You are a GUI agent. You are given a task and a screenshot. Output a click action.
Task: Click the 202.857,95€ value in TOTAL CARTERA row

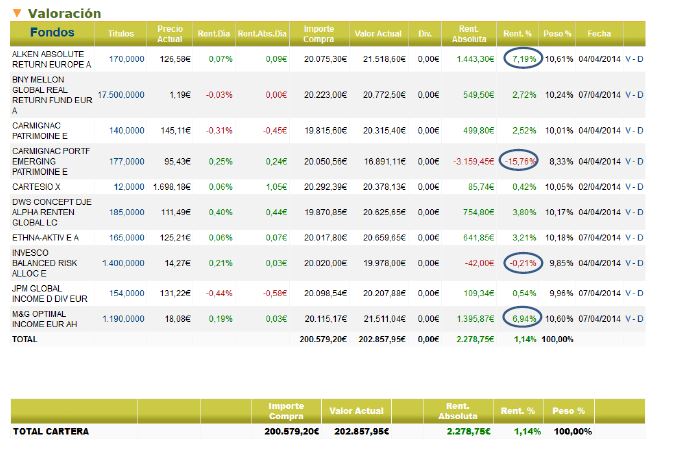click(361, 432)
